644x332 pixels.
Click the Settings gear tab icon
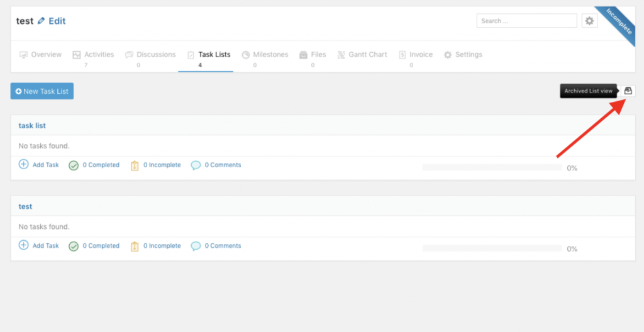(x=448, y=55)
